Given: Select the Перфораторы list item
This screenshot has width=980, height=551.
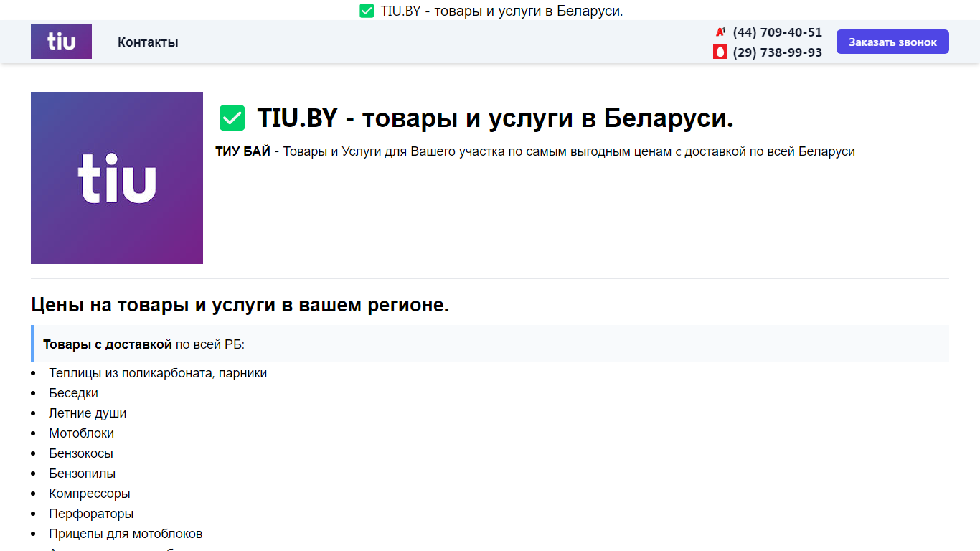Looking at the screenshot, I should click(91, 514).
